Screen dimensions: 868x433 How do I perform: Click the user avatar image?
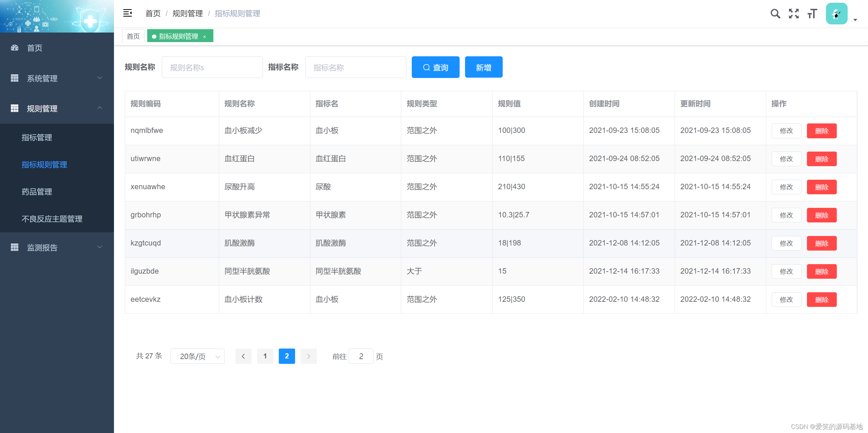coord(836,14)
